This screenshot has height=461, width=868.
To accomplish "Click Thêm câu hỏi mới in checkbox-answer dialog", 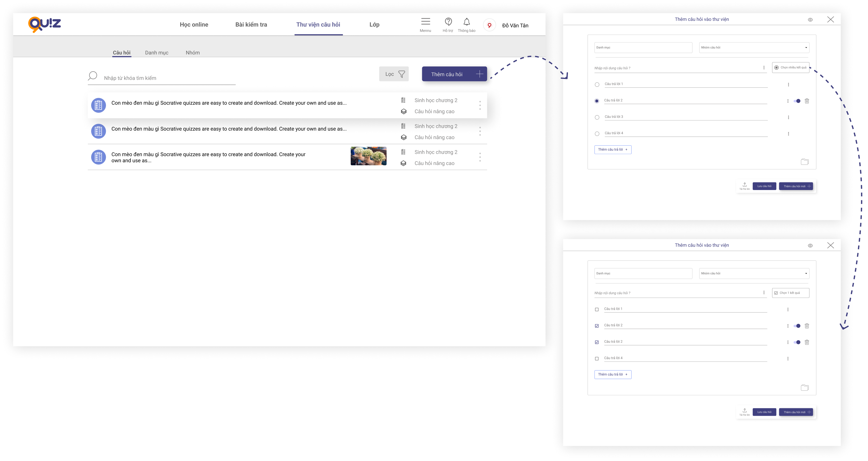I will [795, 412].
